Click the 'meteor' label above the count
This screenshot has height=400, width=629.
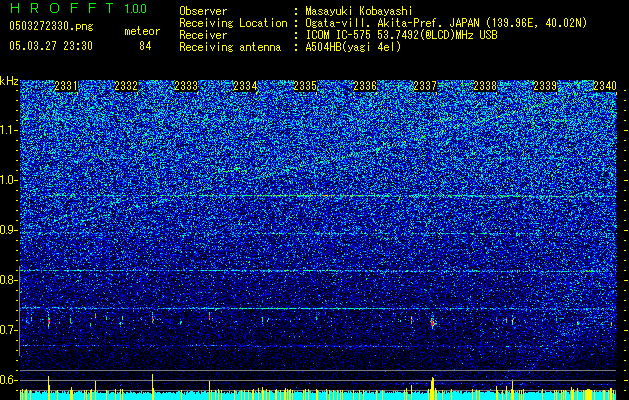[x=142, y=31]
